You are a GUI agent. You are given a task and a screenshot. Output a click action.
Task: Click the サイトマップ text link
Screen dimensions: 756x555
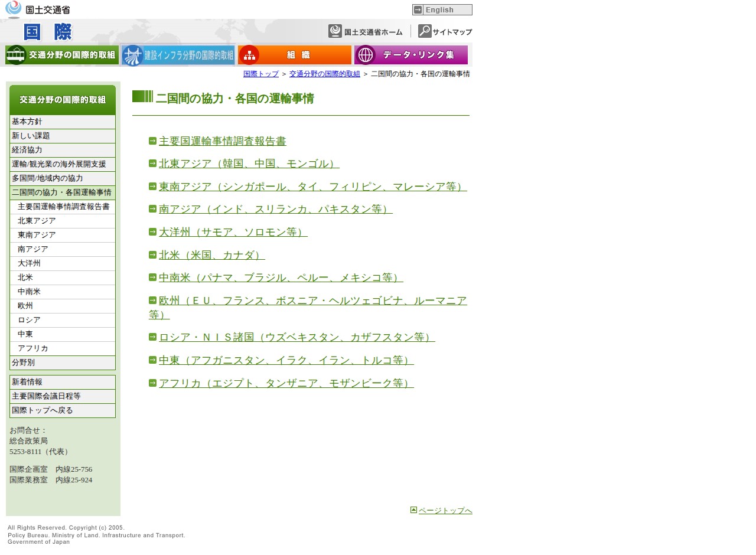452,32
